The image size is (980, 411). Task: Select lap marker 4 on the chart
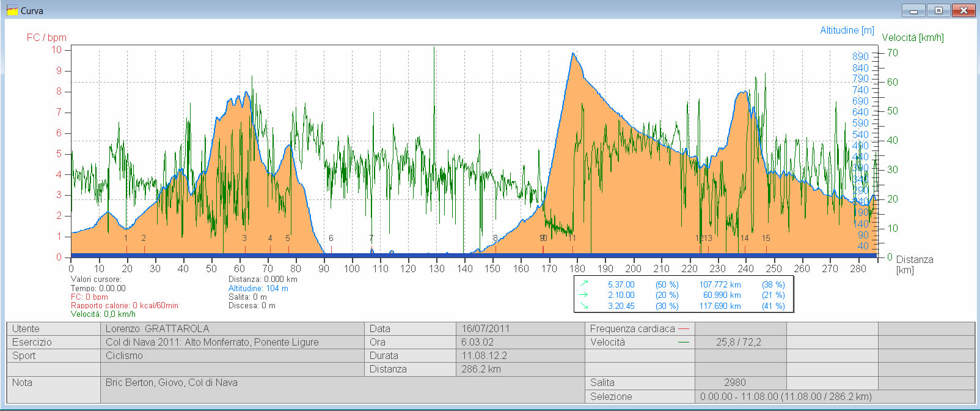[270, 239]
